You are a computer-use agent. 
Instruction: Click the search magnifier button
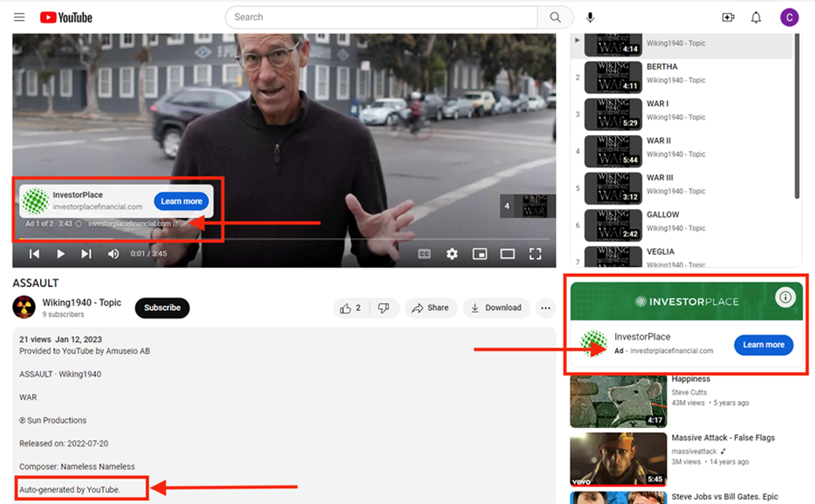[x=555, y=18]
